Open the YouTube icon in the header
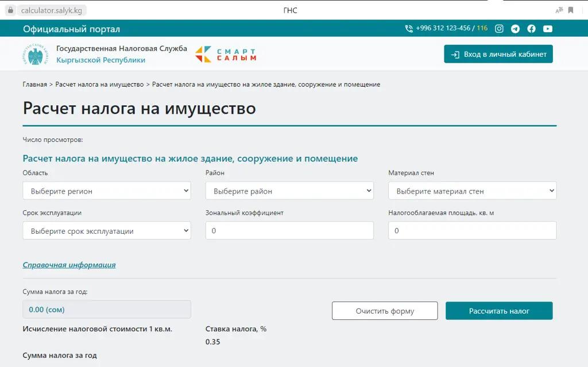The image size is (588, 367). click(547, 28)
